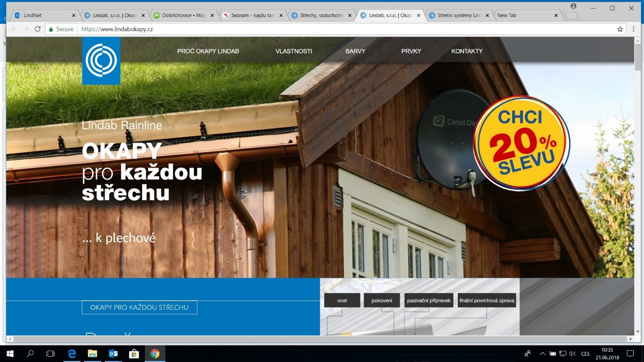The height and width of the screenshot is (362, 644).
Task: Close the New Tab tab
Action: (x=556, y=15)
